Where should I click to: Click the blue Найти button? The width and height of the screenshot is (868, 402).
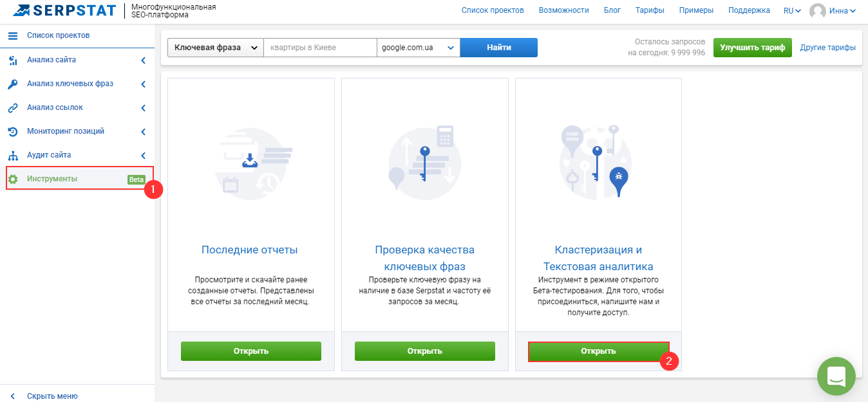(499, 48)
